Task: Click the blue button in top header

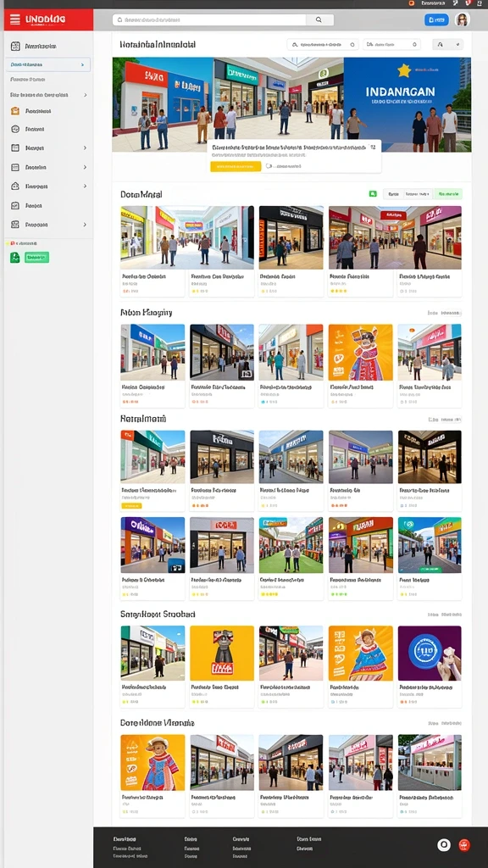Action: (436, 20)
